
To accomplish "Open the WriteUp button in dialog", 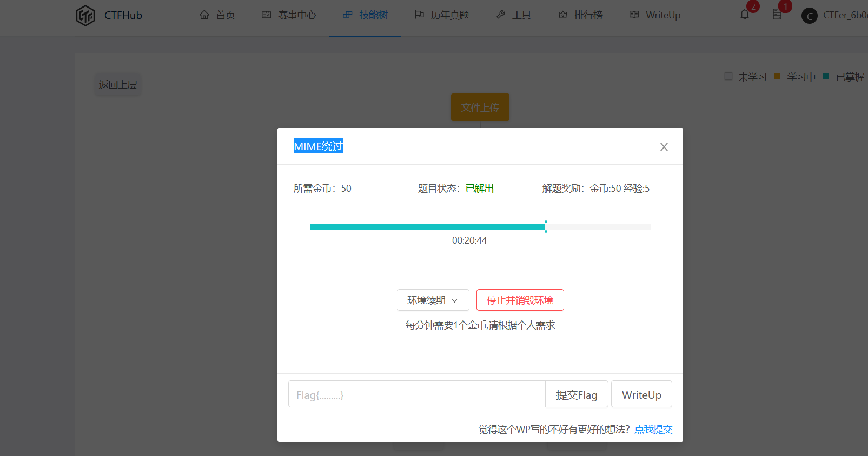I will coord(641,394).
